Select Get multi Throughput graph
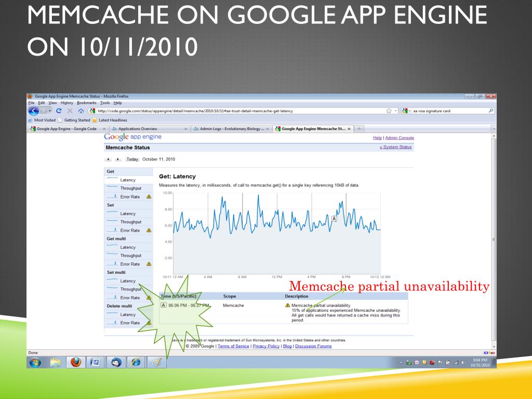The width and height of the screenshot is (532, 399). tap(128, 256)
